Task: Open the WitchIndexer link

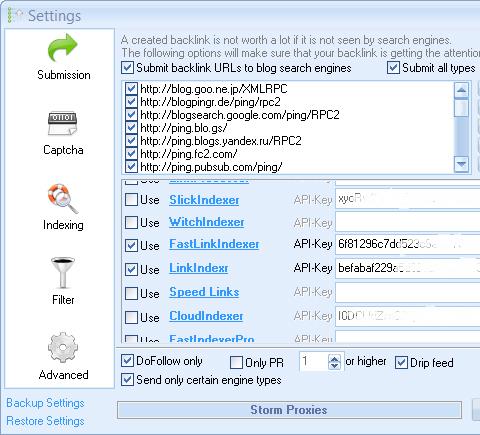Action: (207, 222)
